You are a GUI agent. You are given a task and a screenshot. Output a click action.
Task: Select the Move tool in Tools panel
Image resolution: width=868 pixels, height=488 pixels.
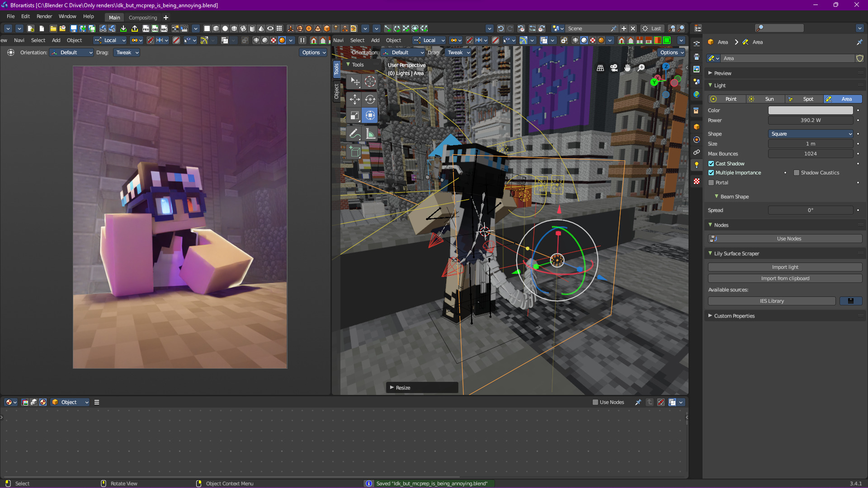[x=355, y=99]
